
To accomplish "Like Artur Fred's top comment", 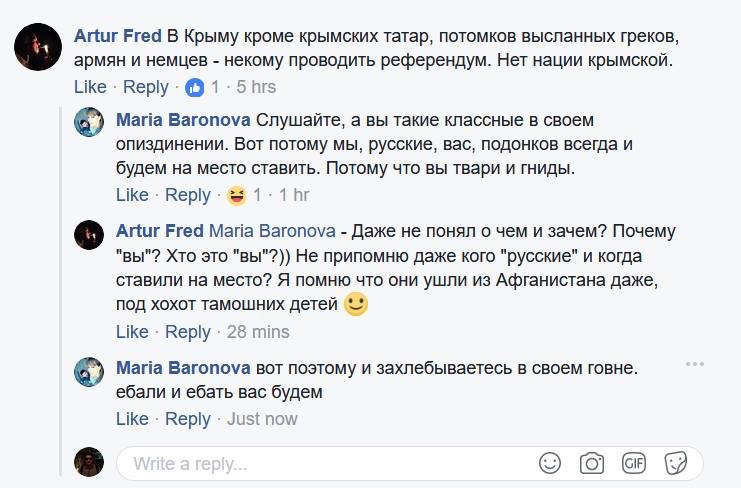I will point(90,87).
